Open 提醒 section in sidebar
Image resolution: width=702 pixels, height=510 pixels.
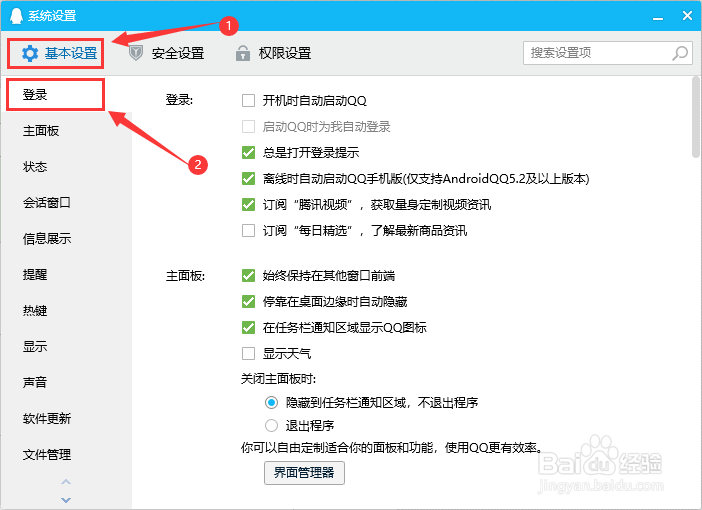tap(35, 274)
